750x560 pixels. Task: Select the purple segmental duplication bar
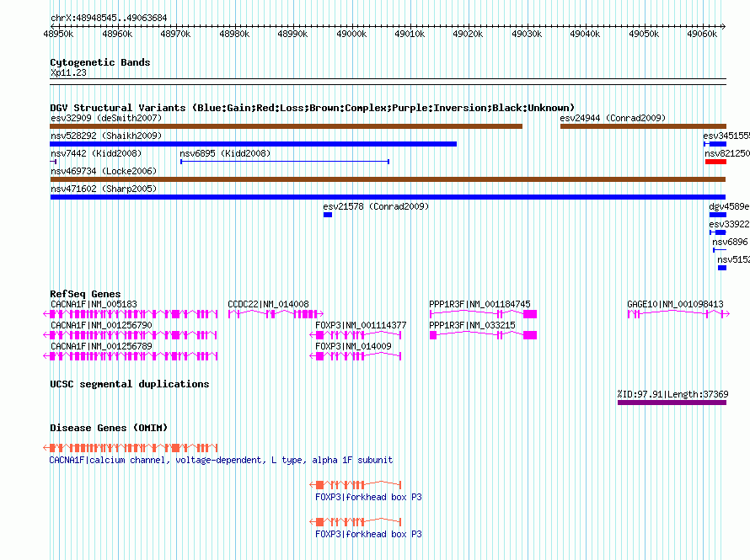tap(672, 403)
